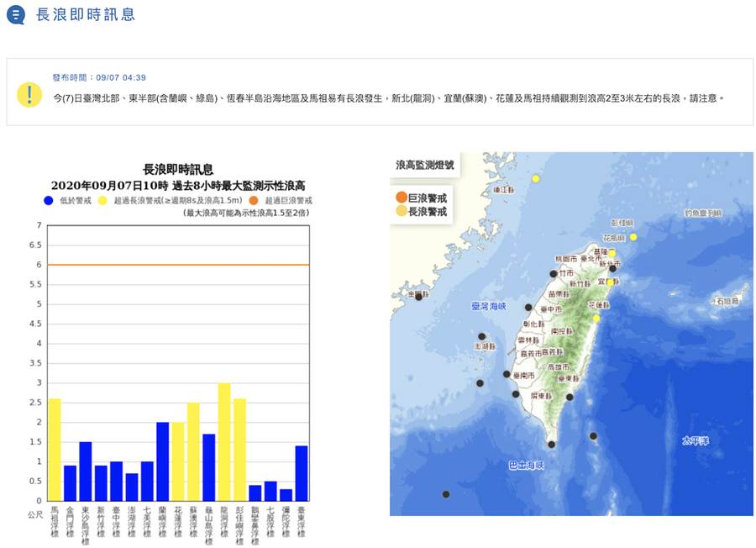This screenshot has height=548, width=756.
Task: Click the blue bar for 澎湖浮標
Action: tap(132, 487)
